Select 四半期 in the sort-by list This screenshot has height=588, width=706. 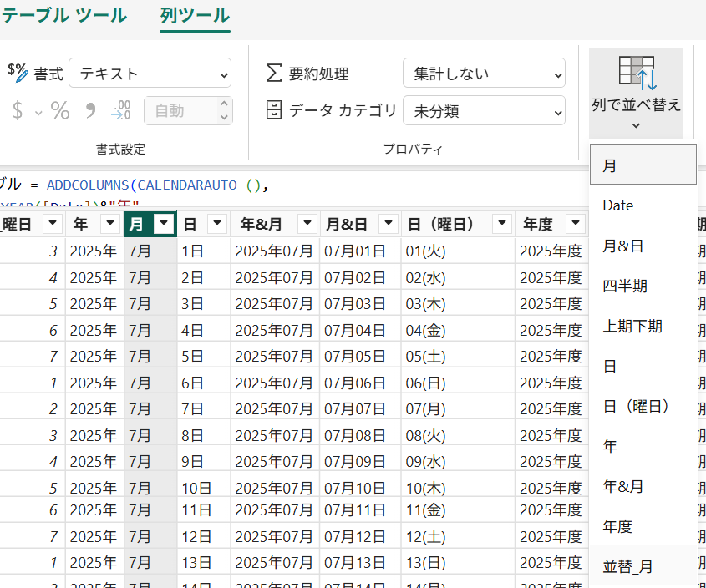[643, 286]
